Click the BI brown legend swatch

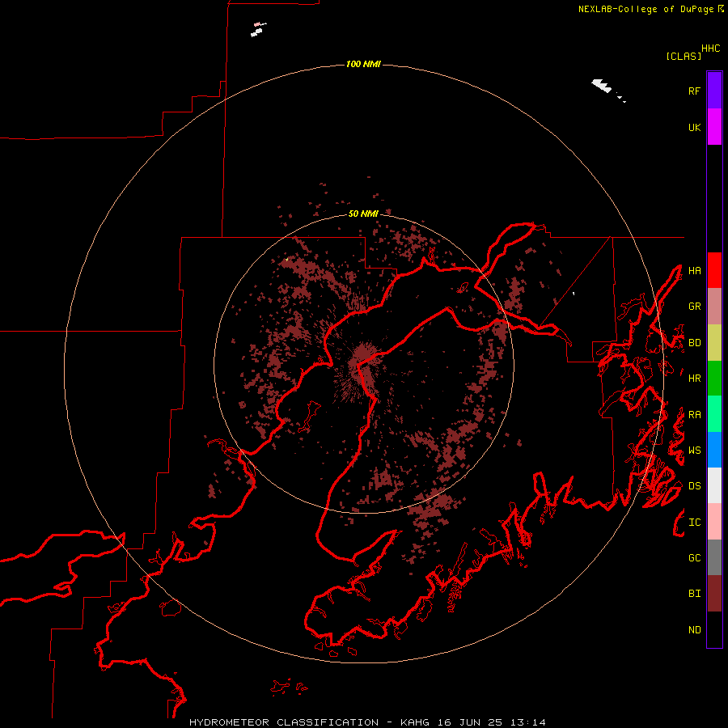pos(714,594)
